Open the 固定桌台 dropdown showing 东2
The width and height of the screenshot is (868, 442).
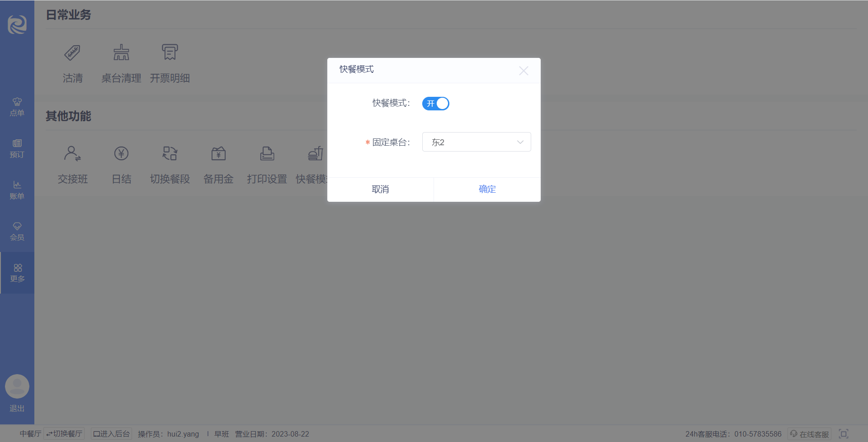tap(476, 142)
